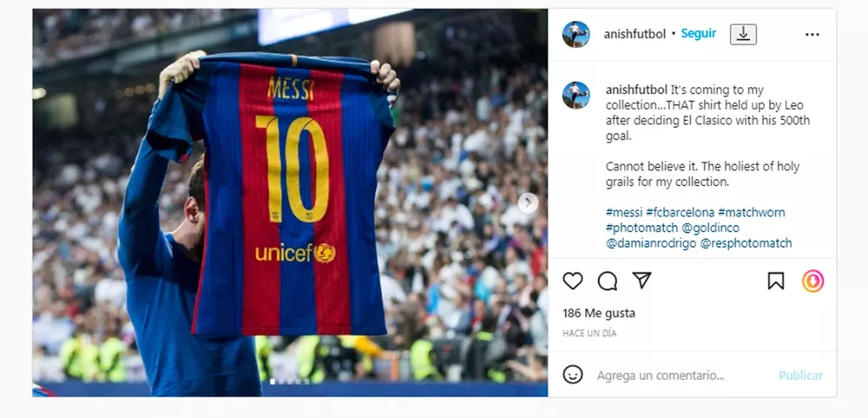This screenshot has height=418, width=868.
Task: Click the orange circular download extension icon
Action: pyautogui.click(x=812, y=281)
